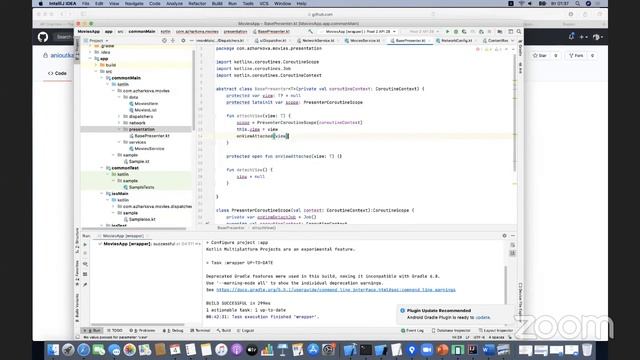Expand the dispatchers folder

pos(119,116)
